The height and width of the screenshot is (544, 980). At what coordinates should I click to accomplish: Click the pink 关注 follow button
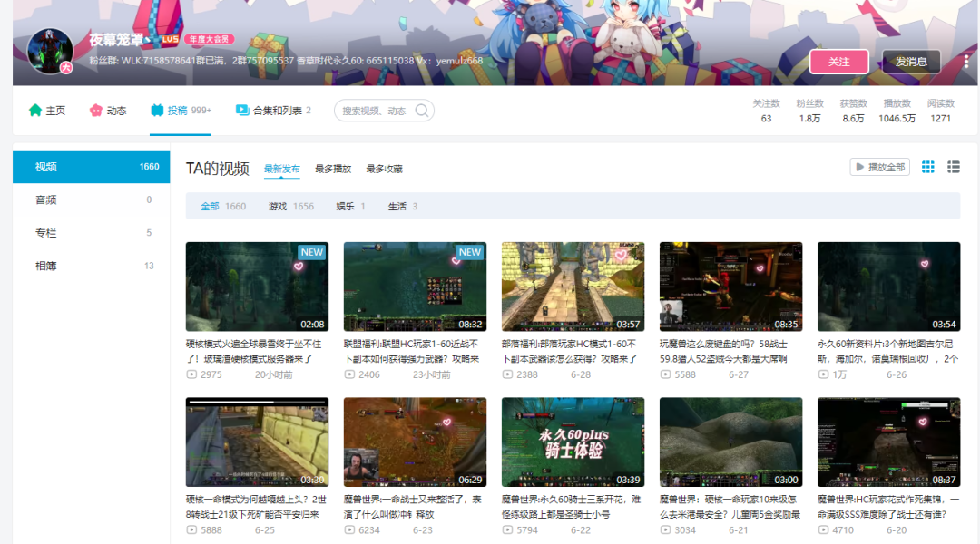pos(838,62)
